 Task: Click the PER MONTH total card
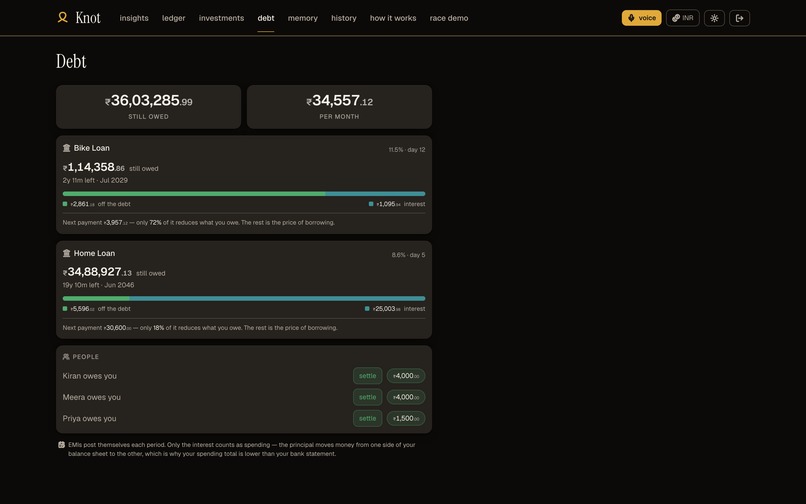click(339, 107)
